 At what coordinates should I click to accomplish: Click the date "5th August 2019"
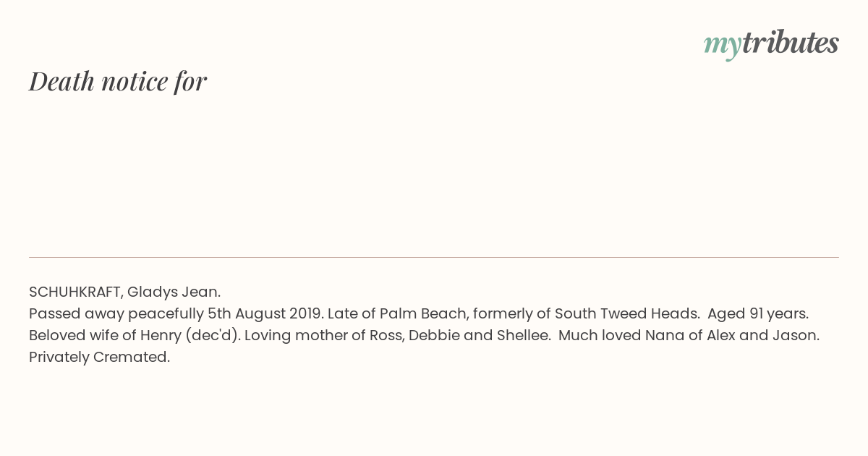coord(265,313)
